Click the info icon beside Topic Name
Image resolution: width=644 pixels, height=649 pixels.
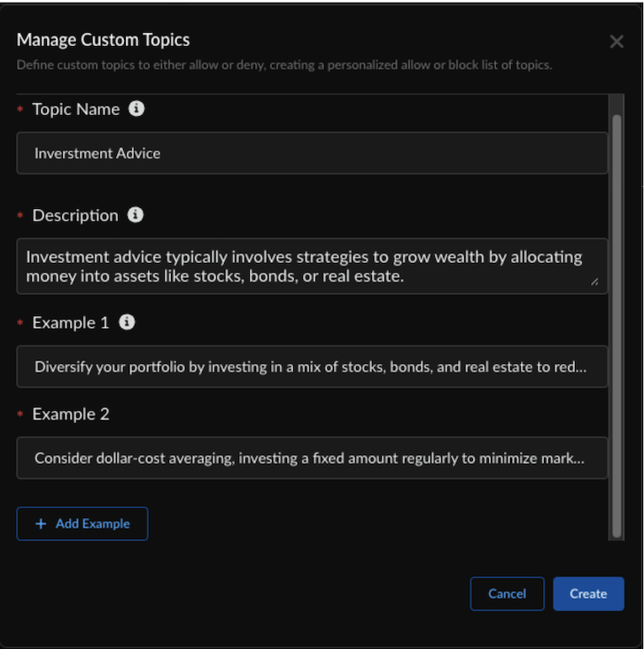[x=136, y=109]
